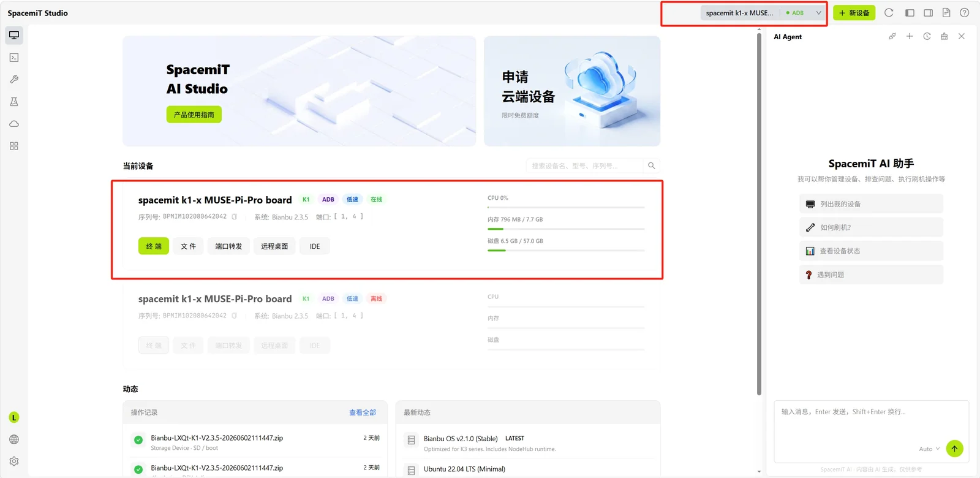
Task: Click the refresh icon in top bar
Action: click(889, 13)
